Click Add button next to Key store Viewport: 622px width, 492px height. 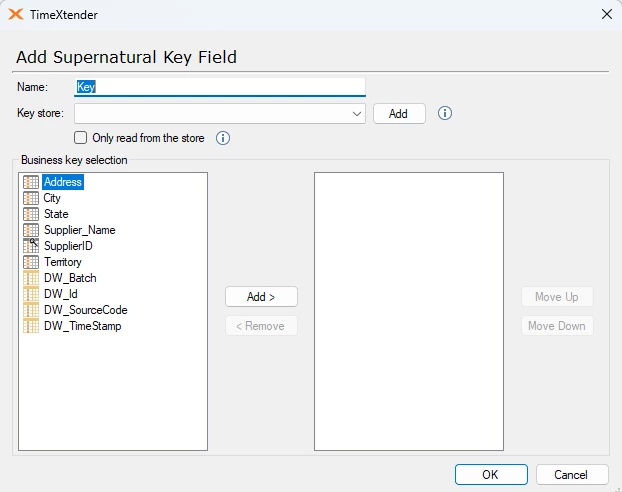coord(399,114)
